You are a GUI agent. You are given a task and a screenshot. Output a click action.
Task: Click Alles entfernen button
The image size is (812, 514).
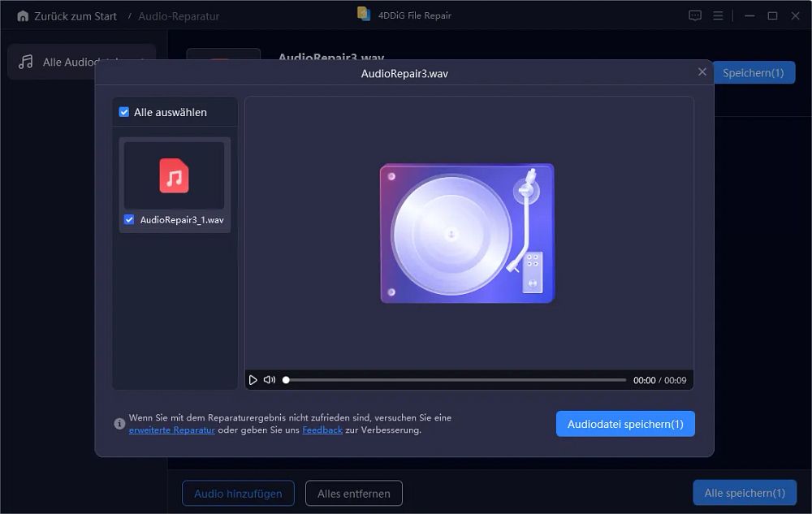(354, 494)
